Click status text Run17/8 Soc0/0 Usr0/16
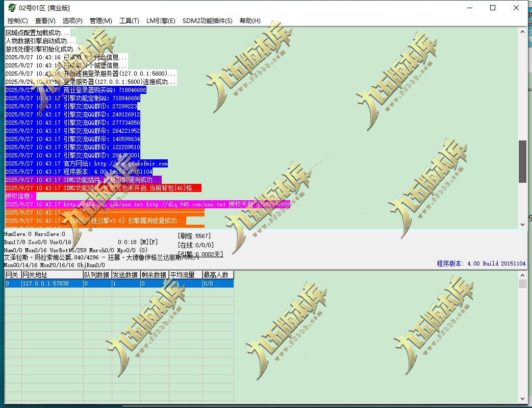This screenshot has height=408, width=532. [38, 242]
